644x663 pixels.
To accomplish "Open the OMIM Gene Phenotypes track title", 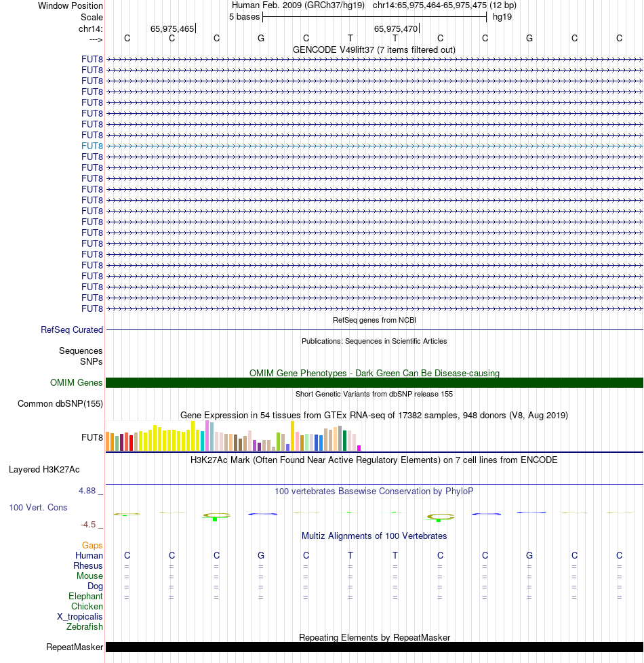I will 374,373.
